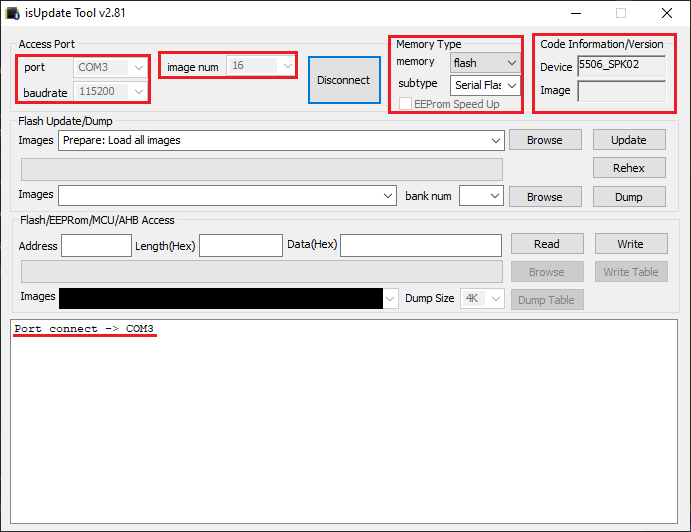The image size is (691, 532).
Task: Click the Address input field
Action: point(97,246)
